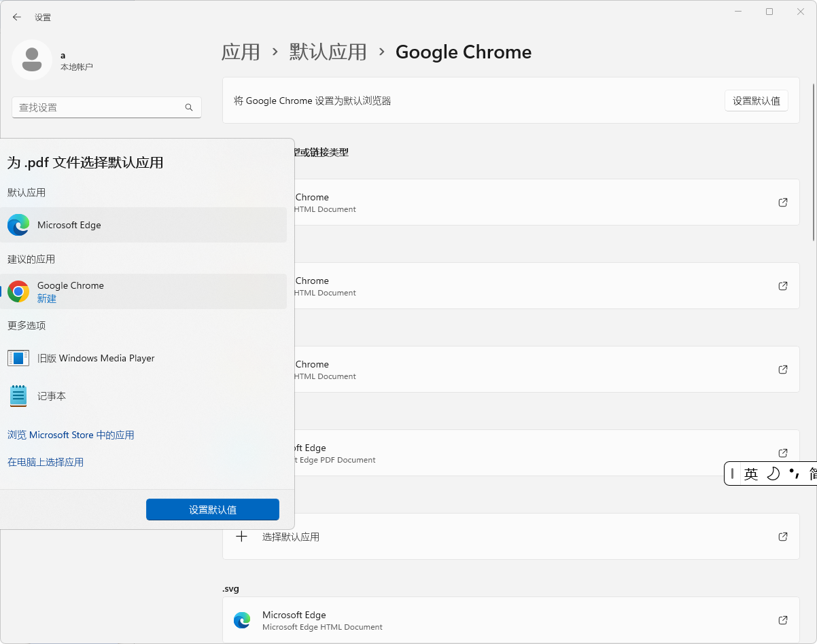Select 记事本 app name text
Screen dimensions: 817x644
pyautogui.click(x=52, y=396)
